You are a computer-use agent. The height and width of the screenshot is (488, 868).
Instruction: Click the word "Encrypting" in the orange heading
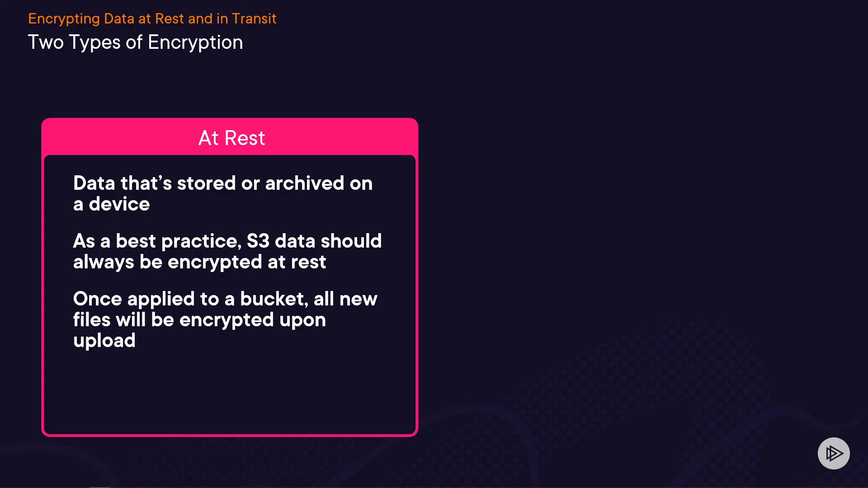click(x=64, y=19)
